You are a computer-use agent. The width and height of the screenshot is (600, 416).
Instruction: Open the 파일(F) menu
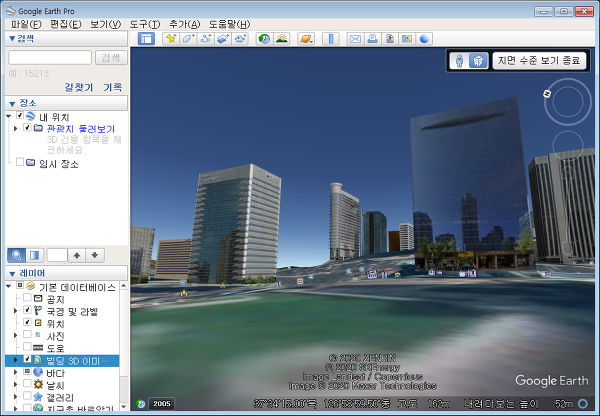pos(26,24)
